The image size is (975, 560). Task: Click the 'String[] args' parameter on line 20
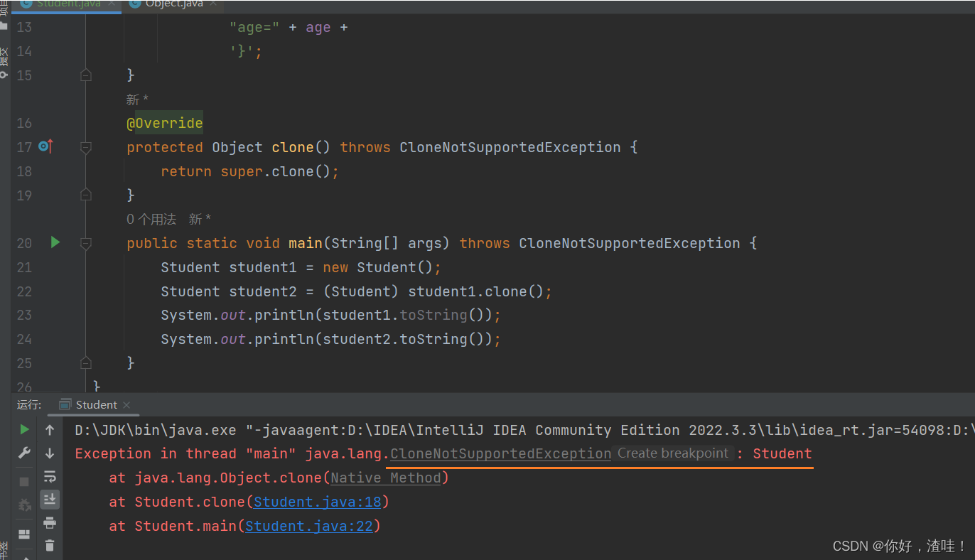click(387, 243)
